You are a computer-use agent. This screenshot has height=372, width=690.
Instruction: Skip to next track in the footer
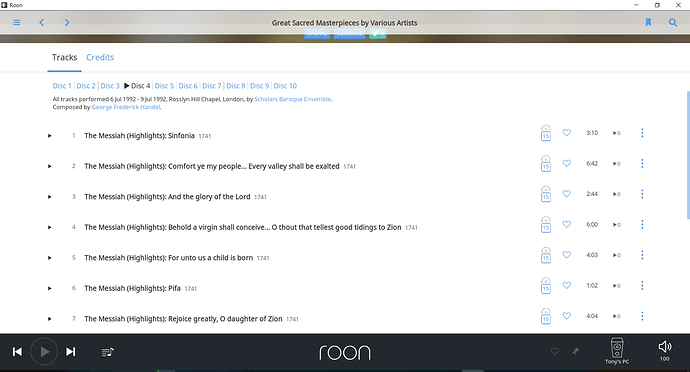point(70,352)
